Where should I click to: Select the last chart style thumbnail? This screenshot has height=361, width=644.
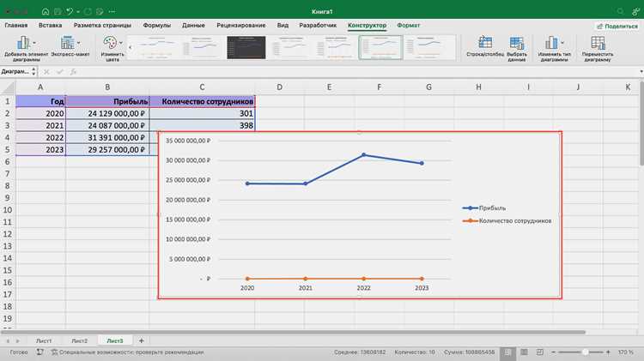(427, 47)
